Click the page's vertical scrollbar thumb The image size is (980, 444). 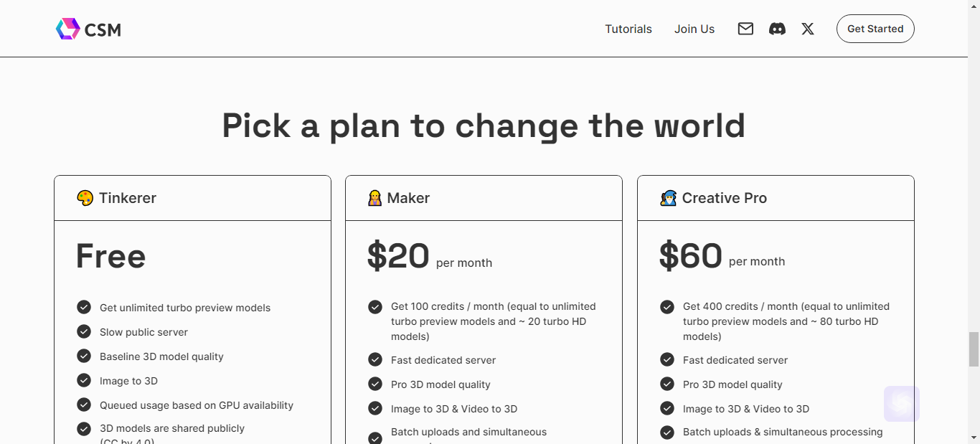pos(974,349)
